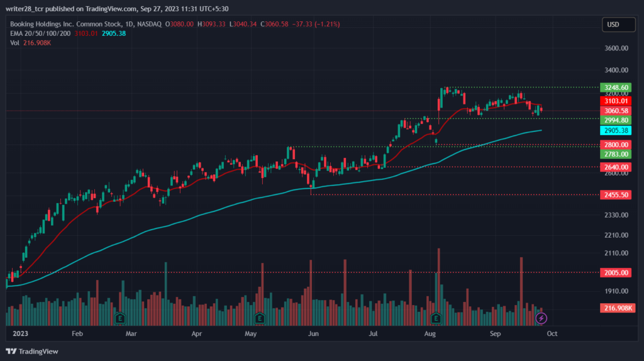Open the USD currency selector
Screen dimensions: 644x361
619,25
